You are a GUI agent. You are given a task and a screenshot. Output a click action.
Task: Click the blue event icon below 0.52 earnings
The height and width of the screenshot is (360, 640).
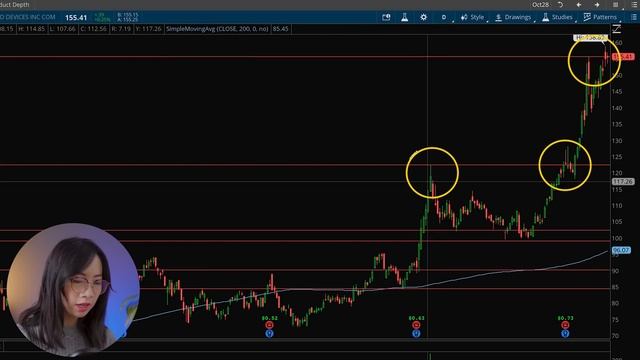click(269, 333)
